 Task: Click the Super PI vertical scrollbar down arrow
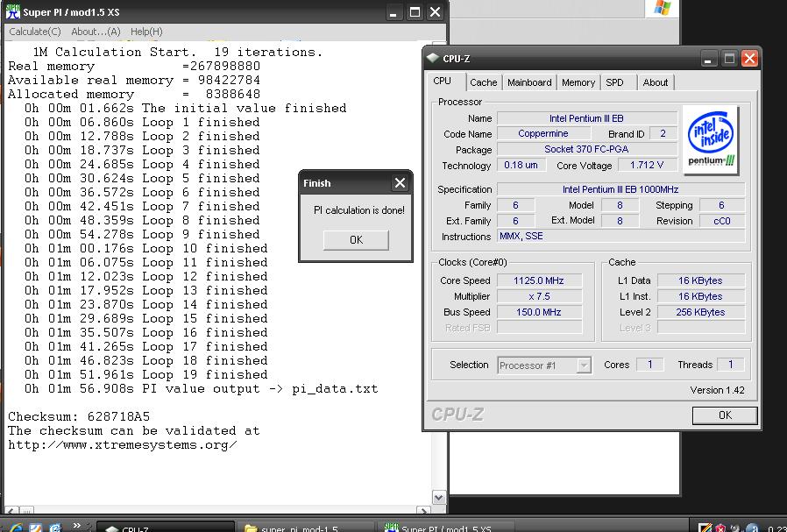pos(439,497)
